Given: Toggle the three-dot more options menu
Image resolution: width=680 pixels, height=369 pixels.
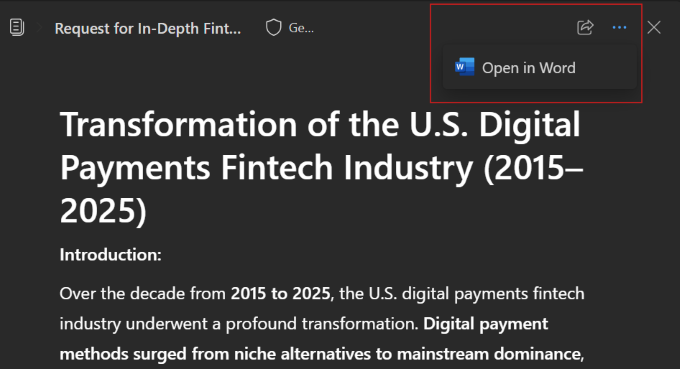Looking at the screenshot, I should 619,28.
